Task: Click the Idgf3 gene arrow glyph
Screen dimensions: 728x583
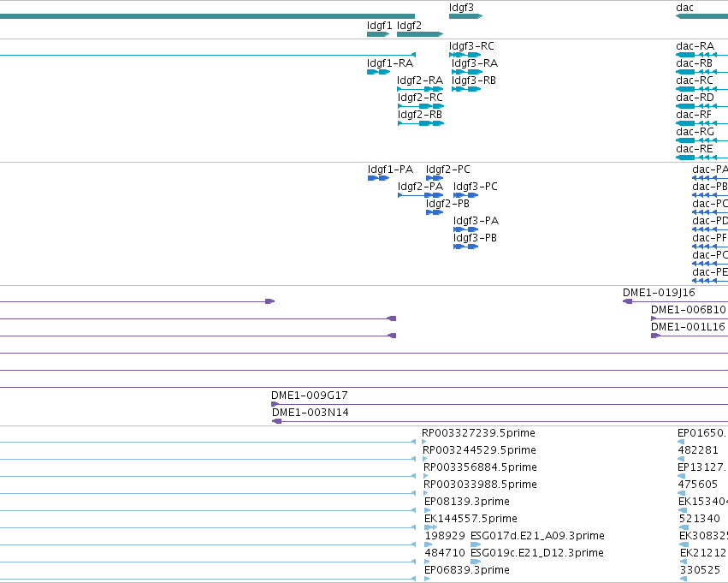Action: click(x=465, y=16)
